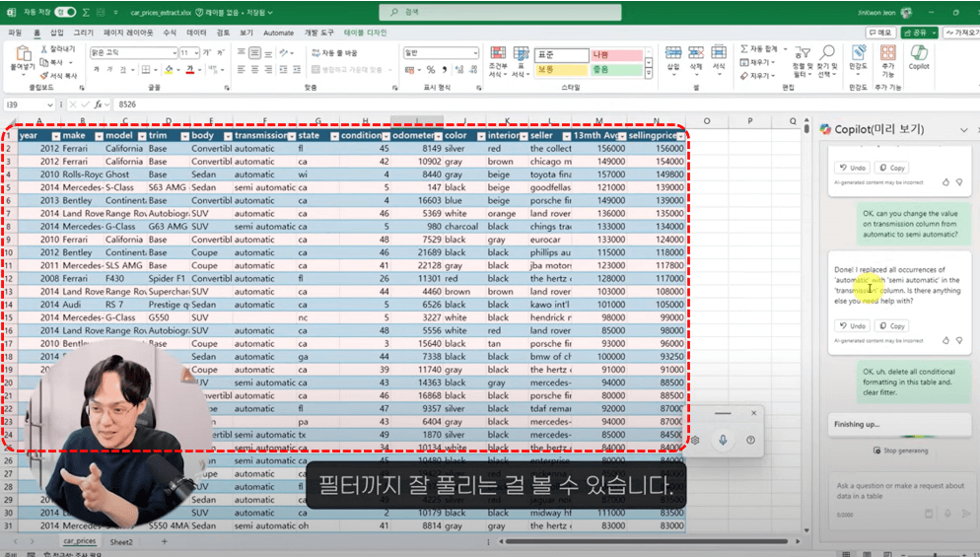The width and height of the screenshot is (980, 557).
Task: Click the Conditional Formatting (조건부 서식) icon
Action: click(x=497, y=54)
